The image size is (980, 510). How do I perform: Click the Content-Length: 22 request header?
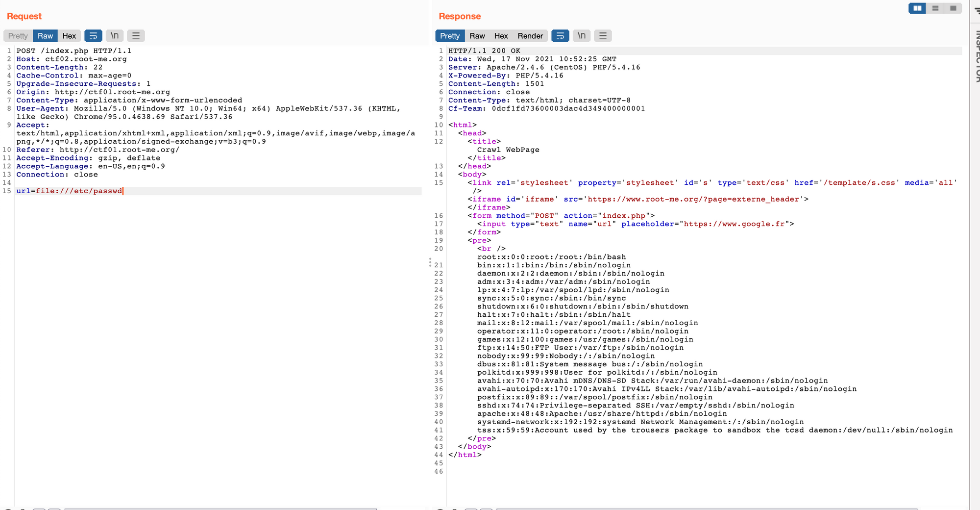tap(59, 67)
